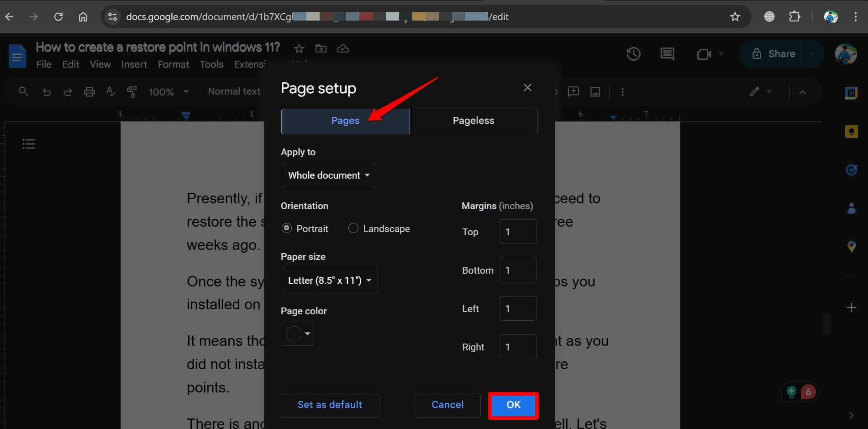The image size is (868, 429).
Task: Open Google Maps side panel
Action: point(851,247)
